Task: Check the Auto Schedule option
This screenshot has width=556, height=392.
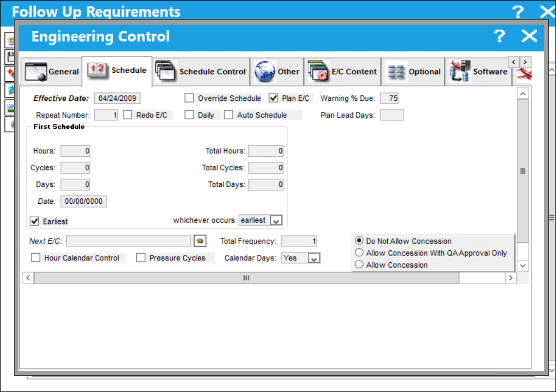Action: point(229,115)
